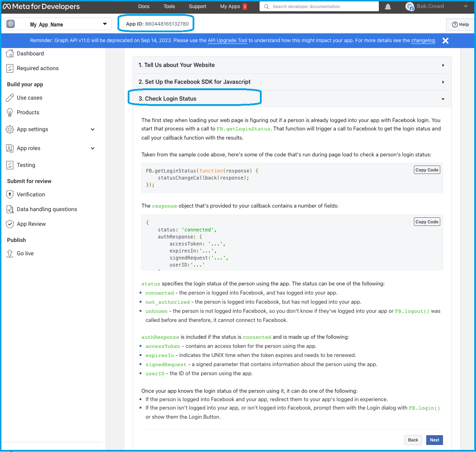This screenshot has height=452, width=476.
Task: Click the App roles badge icon
Action: click(x=10, y=148)
